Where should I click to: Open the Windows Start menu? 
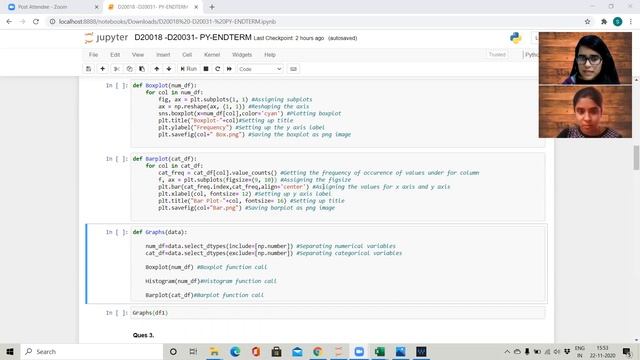[10, 351]
